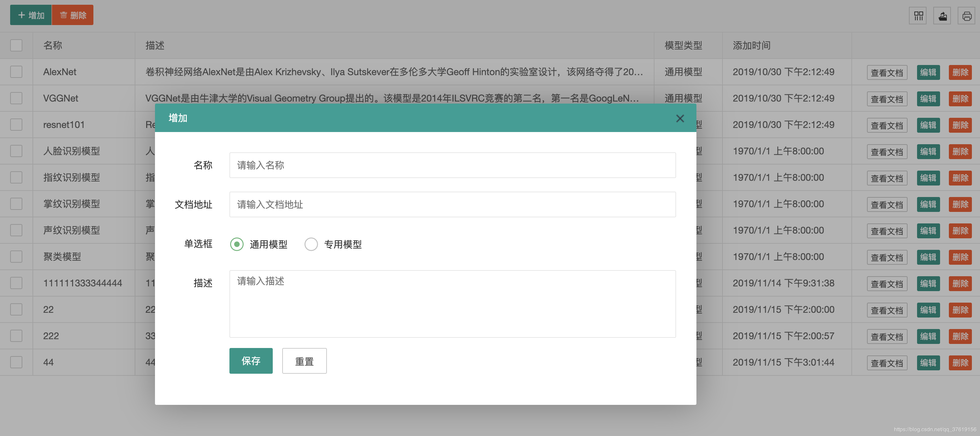Screen dimensions: 980x436
Task: Focus the 名称 input field
Action: click(x=452, y=165)
